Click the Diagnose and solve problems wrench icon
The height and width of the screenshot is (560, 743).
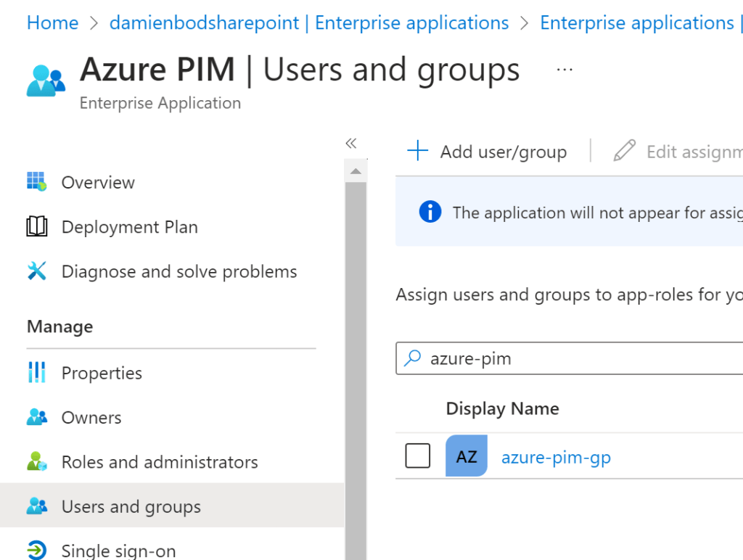tap(36, 271)
